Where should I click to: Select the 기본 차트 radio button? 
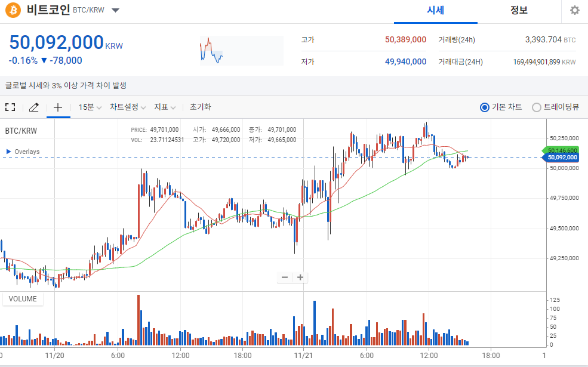485,107
